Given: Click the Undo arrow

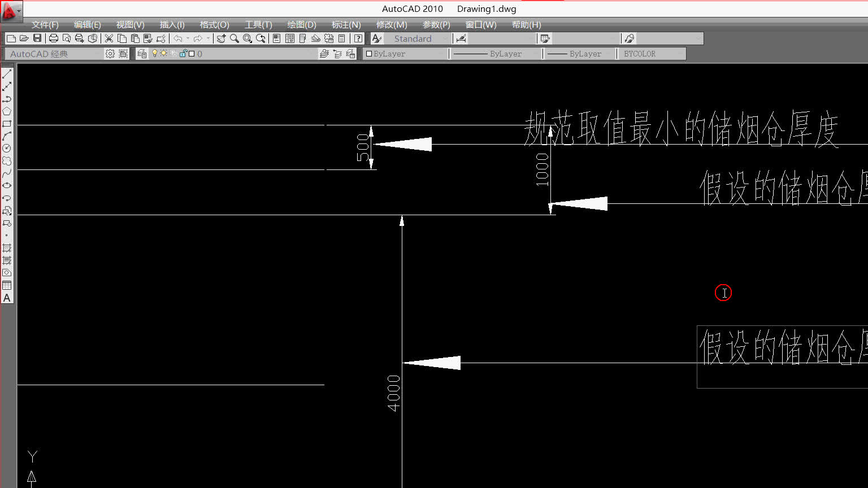Looking at the screenshot, I should (x=177, y=38).
